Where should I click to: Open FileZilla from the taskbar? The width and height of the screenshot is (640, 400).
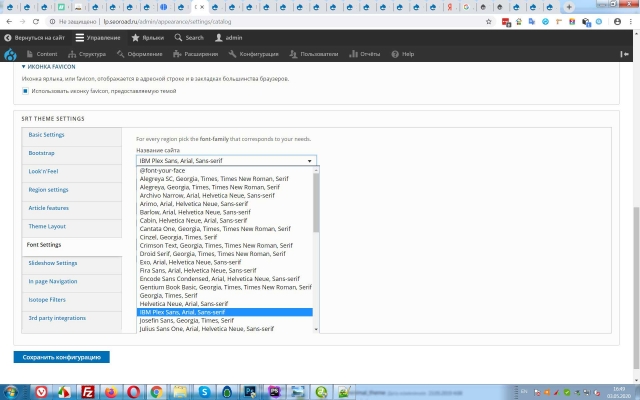pyautogui.click(x=89, y=390)
